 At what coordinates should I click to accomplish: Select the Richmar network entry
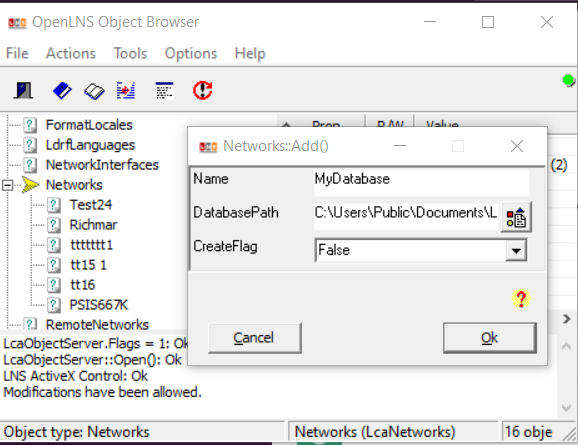coord(93,225)
